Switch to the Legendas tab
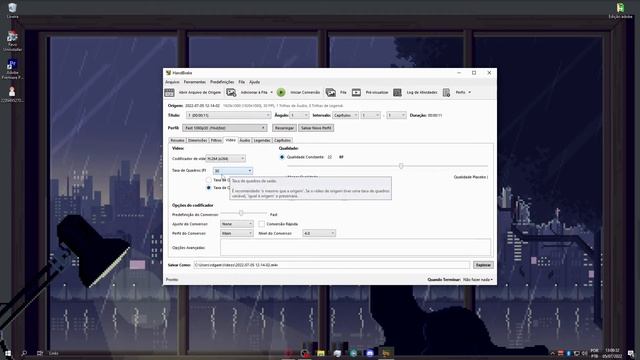 (262, 140)
